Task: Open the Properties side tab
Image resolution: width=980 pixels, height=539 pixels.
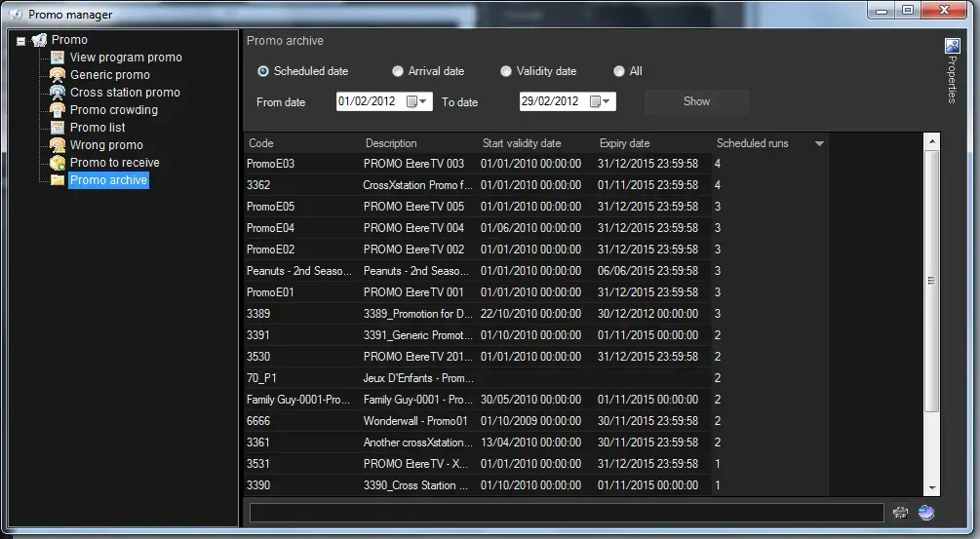Action: [x=953, y=70]
